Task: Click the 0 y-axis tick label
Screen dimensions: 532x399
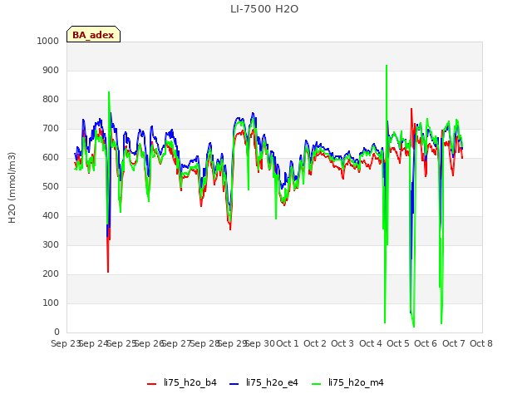Action: [57, 332]
